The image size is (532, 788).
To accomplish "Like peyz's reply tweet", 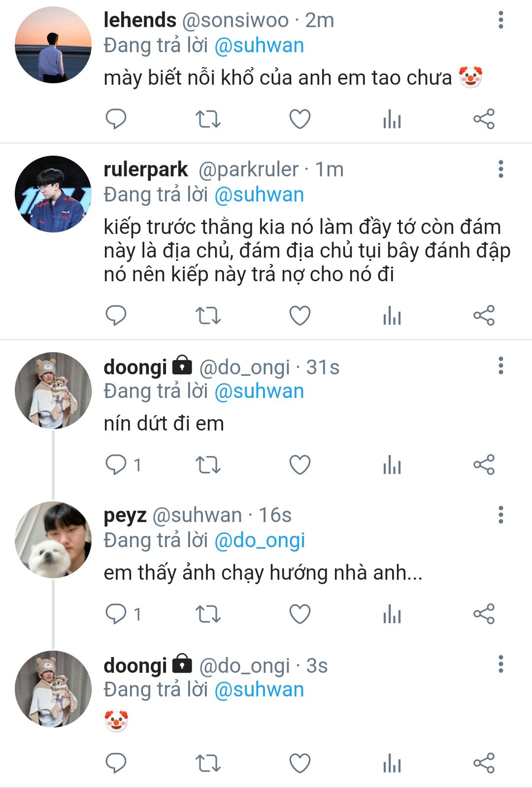I will (x=299, y=614).
